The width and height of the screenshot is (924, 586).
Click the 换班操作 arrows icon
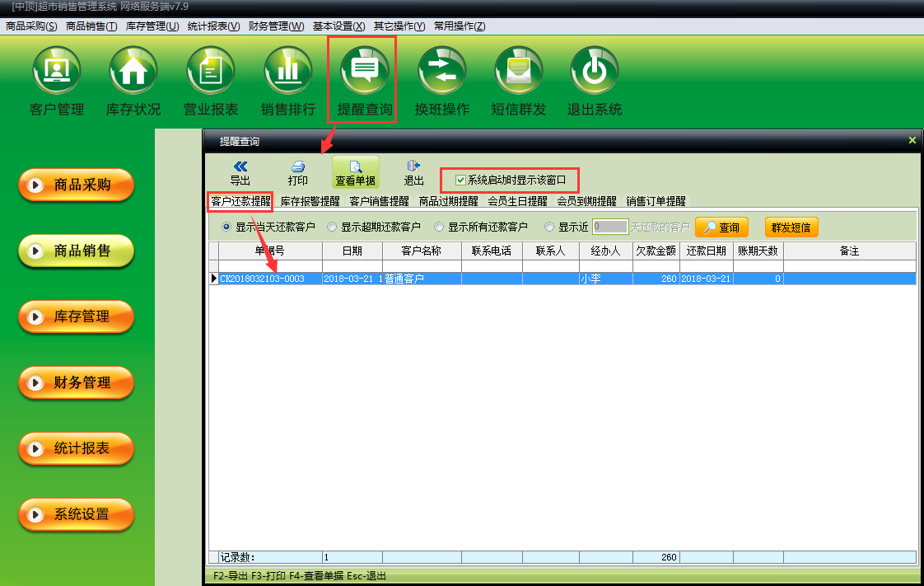pyautogui.click(x=442, y=72)
